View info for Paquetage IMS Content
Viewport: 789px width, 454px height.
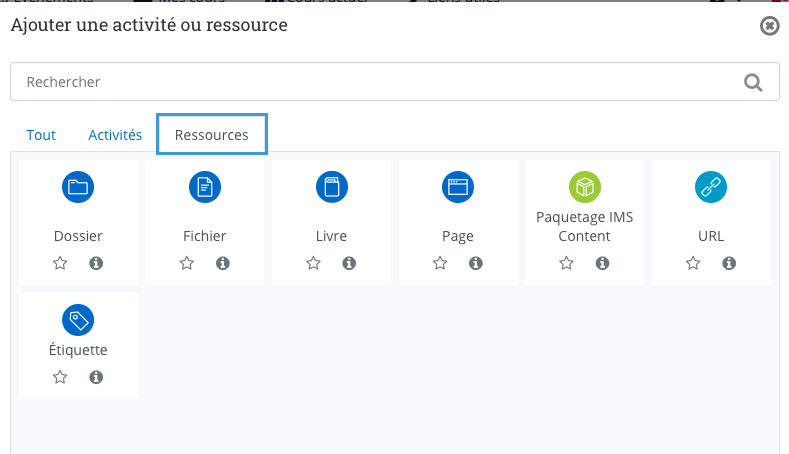coord(602,263)
